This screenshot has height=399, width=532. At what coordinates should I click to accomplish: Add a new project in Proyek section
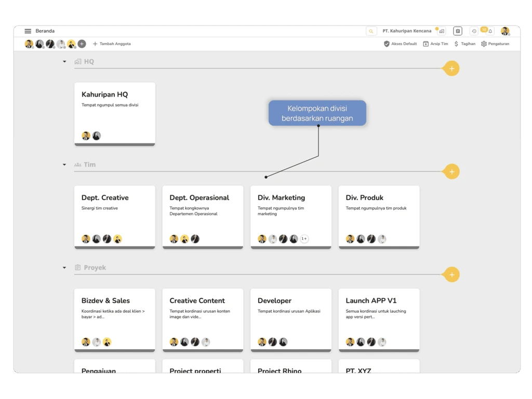[x=451, y=274]
